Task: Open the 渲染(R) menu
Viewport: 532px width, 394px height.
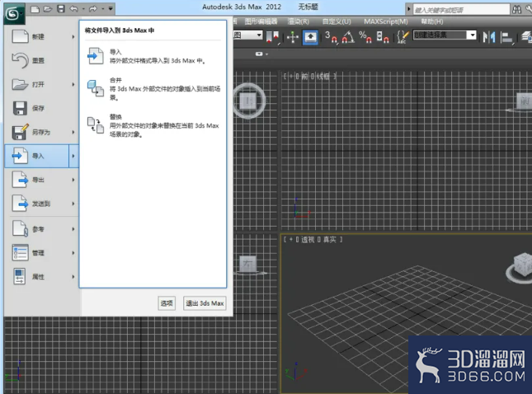Action: click(x=299, y=21)
